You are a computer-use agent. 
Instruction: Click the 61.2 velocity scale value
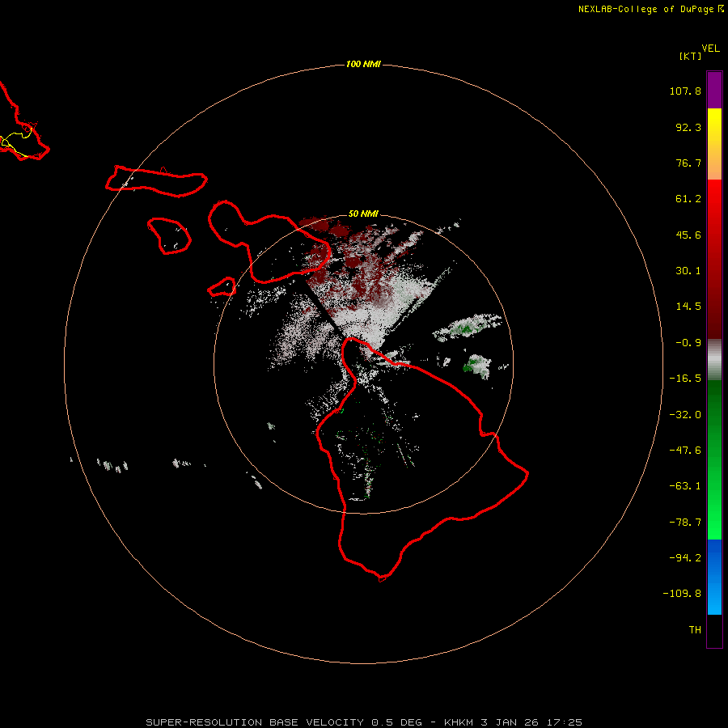point(688,199)
